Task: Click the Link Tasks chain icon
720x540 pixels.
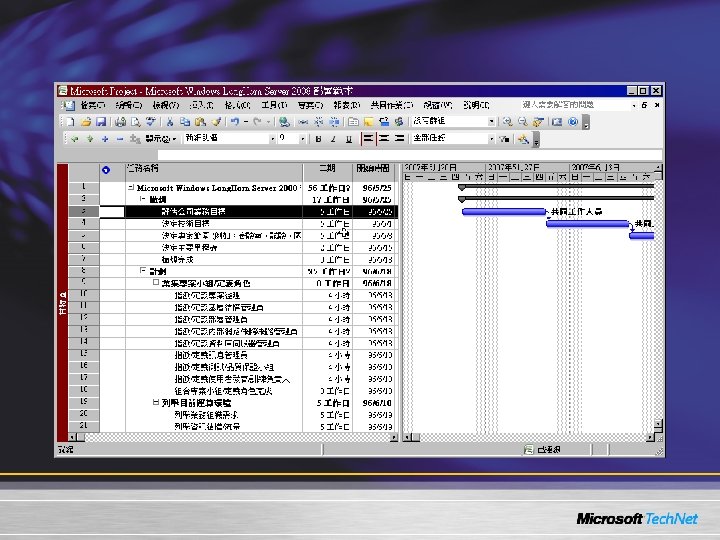Action: (x=304, y=122)
